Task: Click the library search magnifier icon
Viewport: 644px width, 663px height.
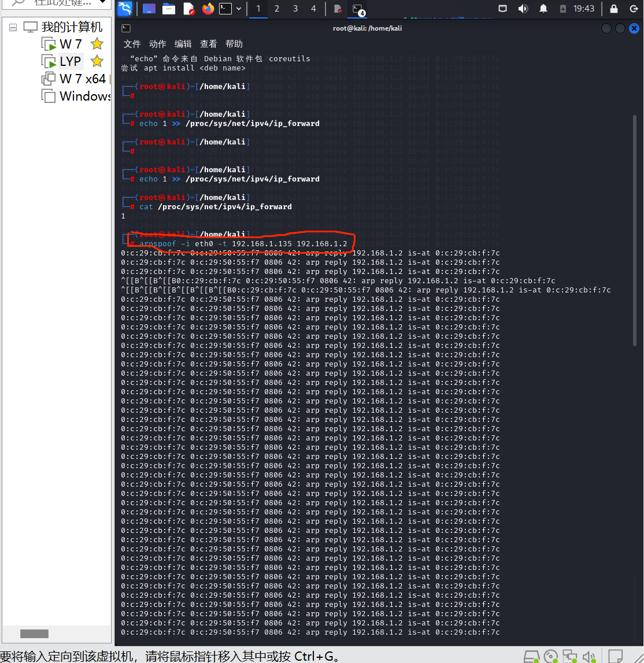Action: (18, 2)
